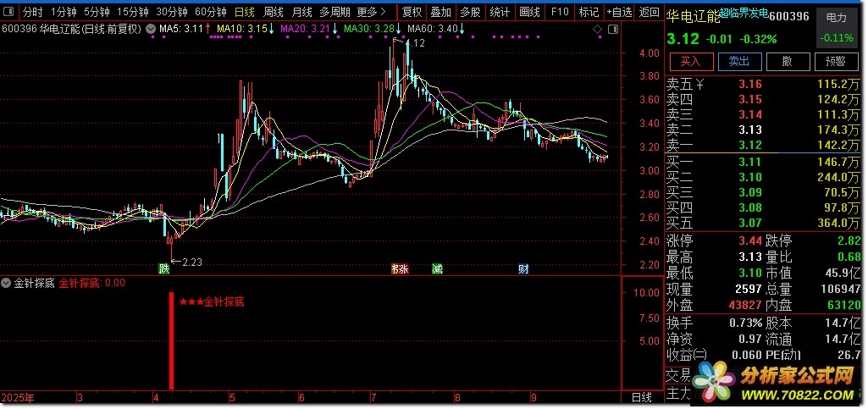Open the F10 company info
Screen dimensions: 868x409
560,12
